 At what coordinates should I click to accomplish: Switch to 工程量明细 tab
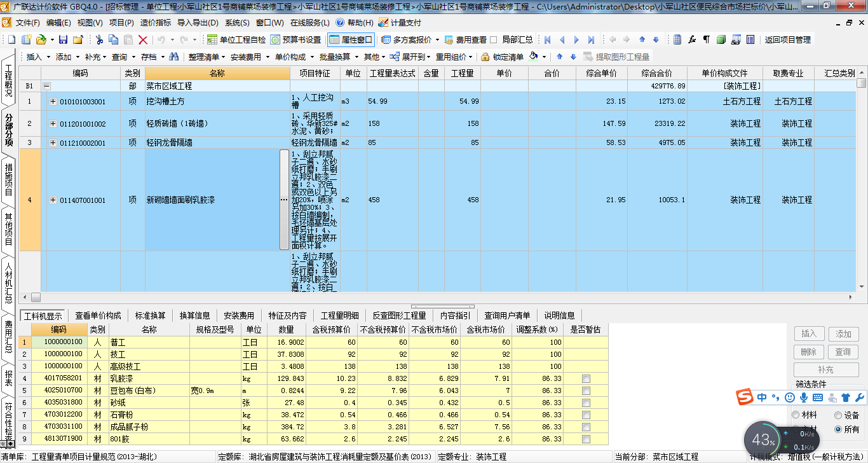tap(339, 315)
